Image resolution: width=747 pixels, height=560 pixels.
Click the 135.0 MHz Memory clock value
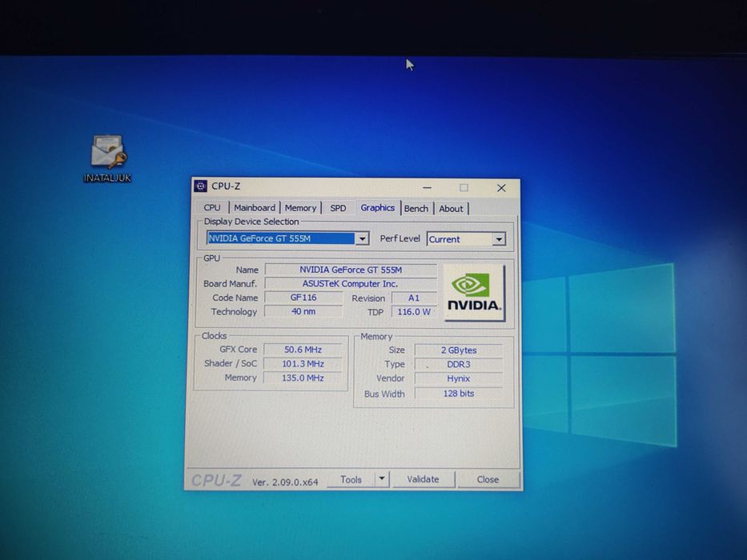coord(303,378)
